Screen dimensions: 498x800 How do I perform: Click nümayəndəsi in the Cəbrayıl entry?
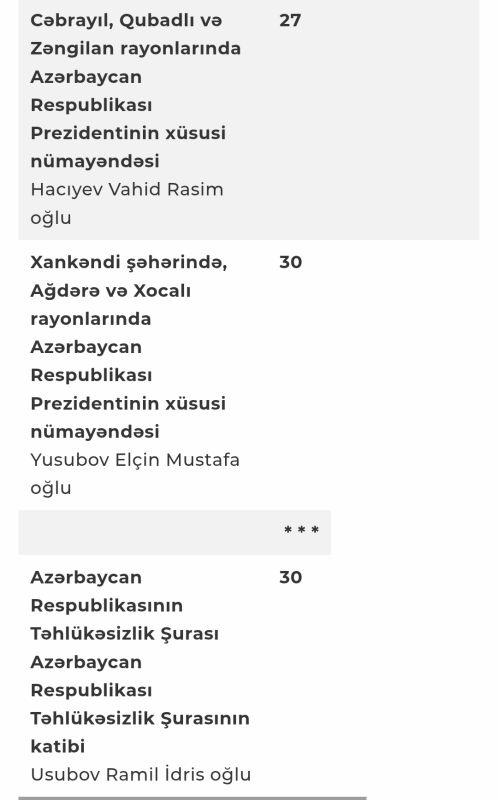click(x=95, y=161)
